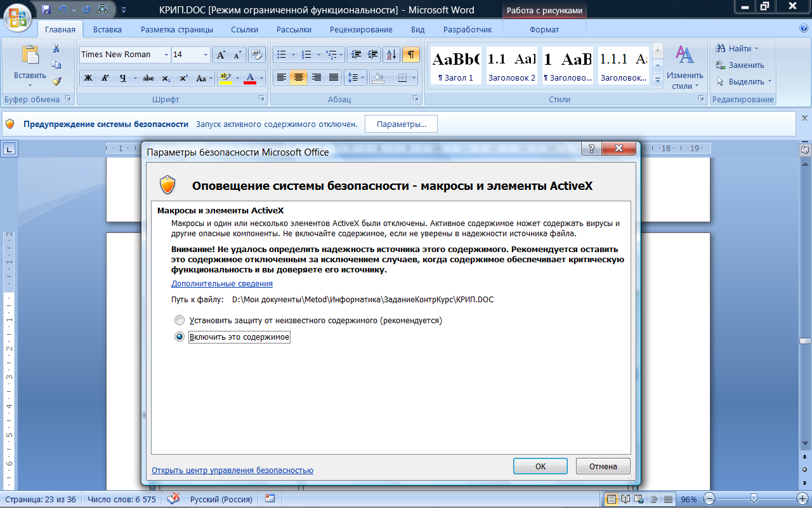Screen dimensions: 812x508
Task: Toggle Italic (К) formatting
Action: point(105,78)
